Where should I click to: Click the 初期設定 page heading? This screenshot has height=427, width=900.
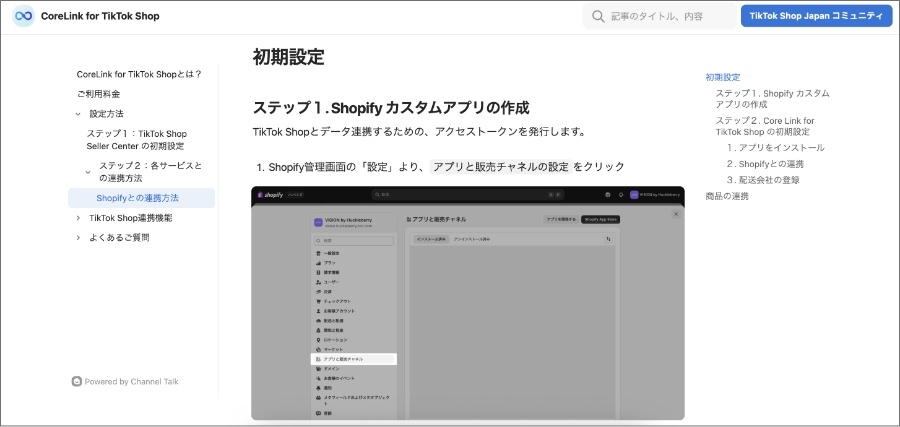pyautogui.click(x=289, y=57)
